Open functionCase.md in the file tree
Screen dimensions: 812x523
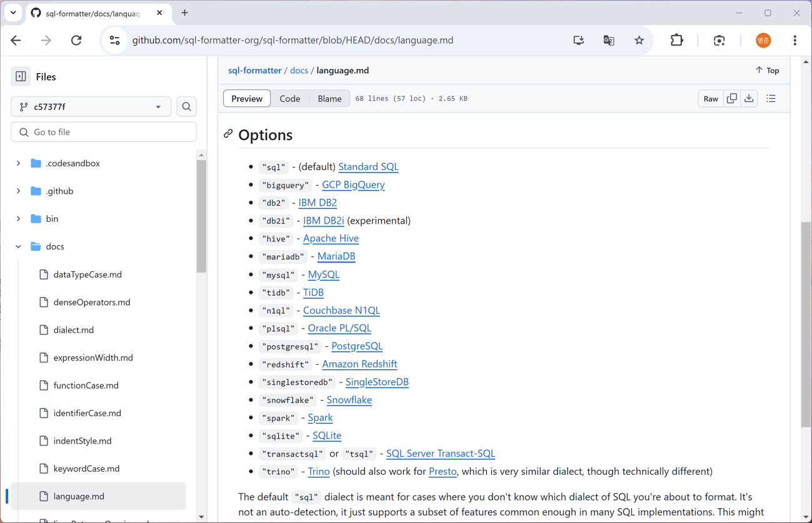(86, 386)
